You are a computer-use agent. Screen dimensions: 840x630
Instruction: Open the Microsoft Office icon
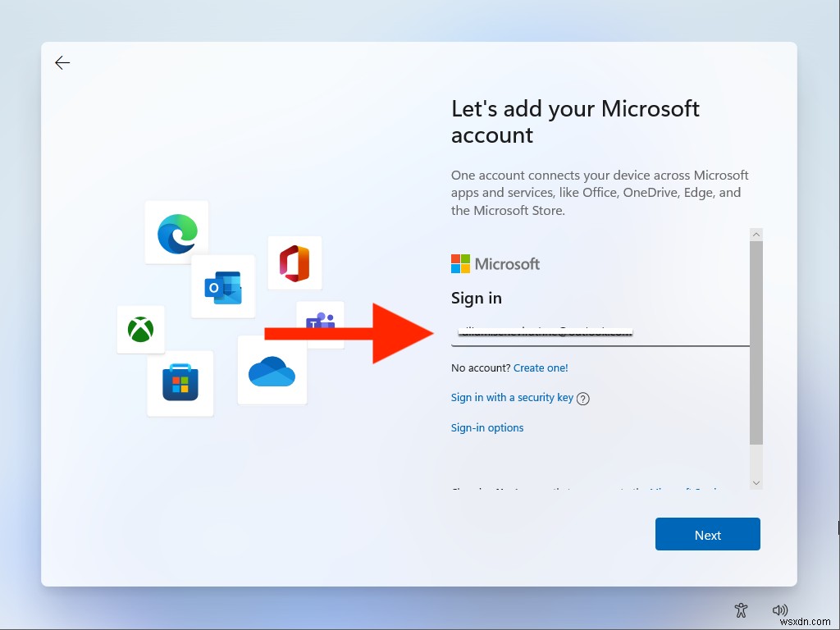(x=294, y=262)
